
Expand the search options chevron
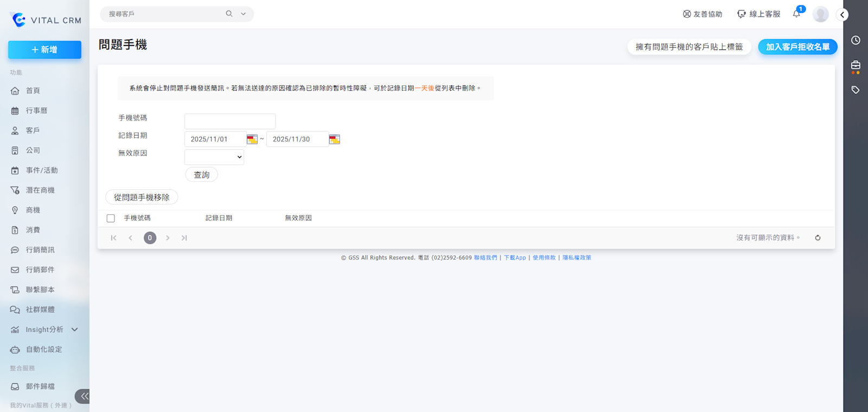click(x=243, y=14)
